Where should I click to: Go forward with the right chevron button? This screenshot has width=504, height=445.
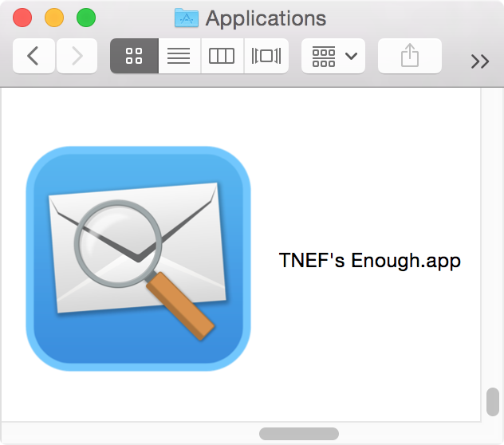tap(77, 56)
